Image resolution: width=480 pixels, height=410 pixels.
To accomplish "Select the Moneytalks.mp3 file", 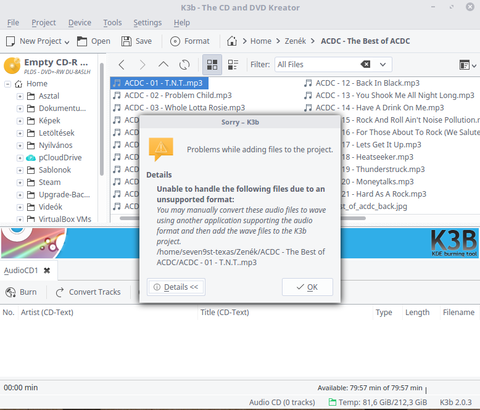I will (378, 182).
